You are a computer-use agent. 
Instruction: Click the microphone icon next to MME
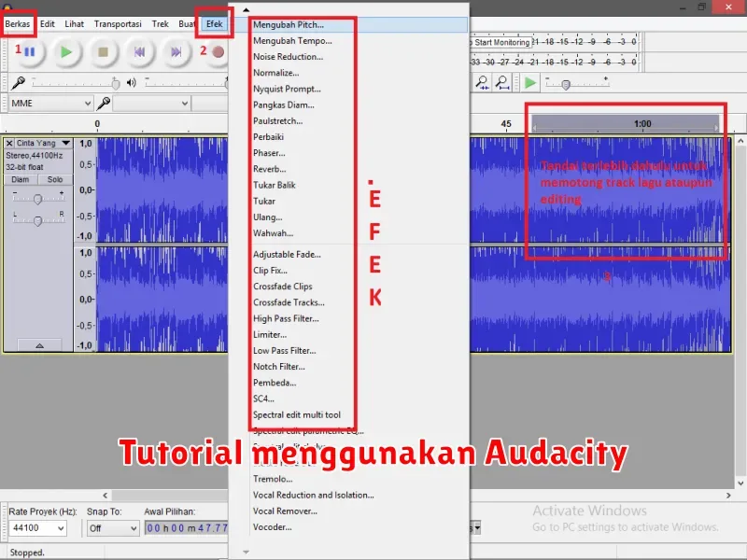(x=104, y=103)
